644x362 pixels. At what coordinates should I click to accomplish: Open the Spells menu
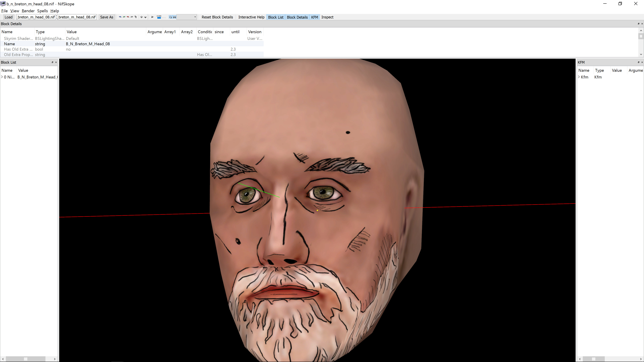[x=42, y=11]
